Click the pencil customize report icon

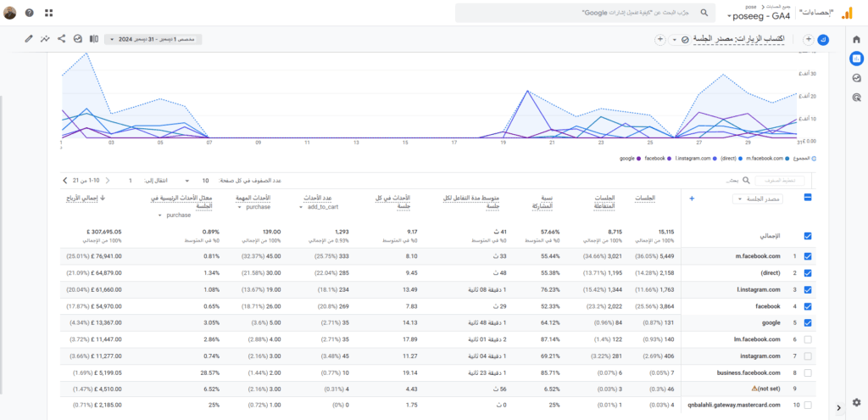coord(29,39)
